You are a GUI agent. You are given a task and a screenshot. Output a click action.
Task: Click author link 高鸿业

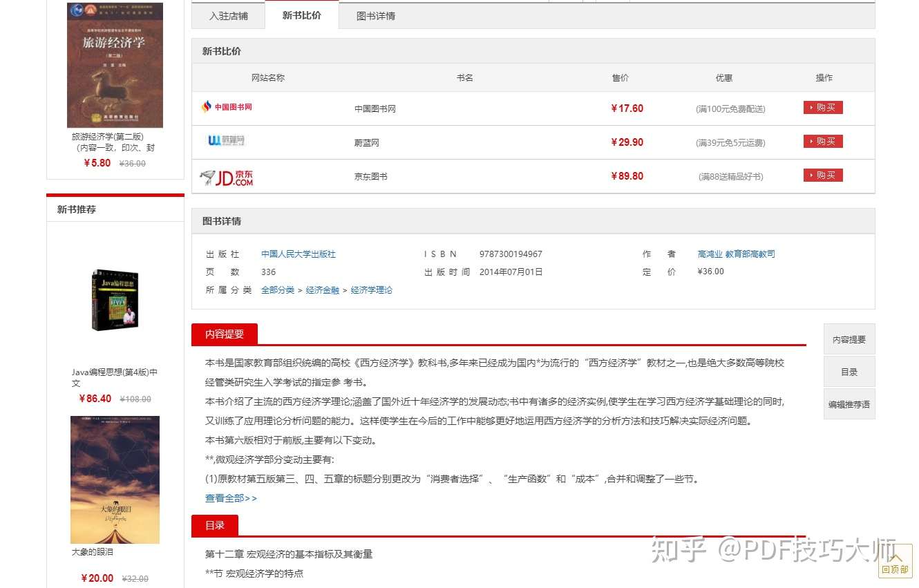click(710, 254)
